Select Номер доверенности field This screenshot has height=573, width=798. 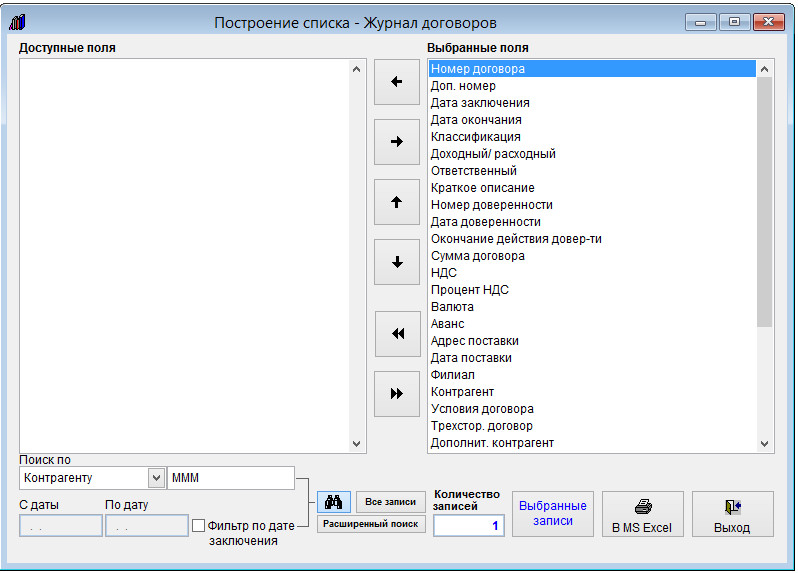pos(593,205)
